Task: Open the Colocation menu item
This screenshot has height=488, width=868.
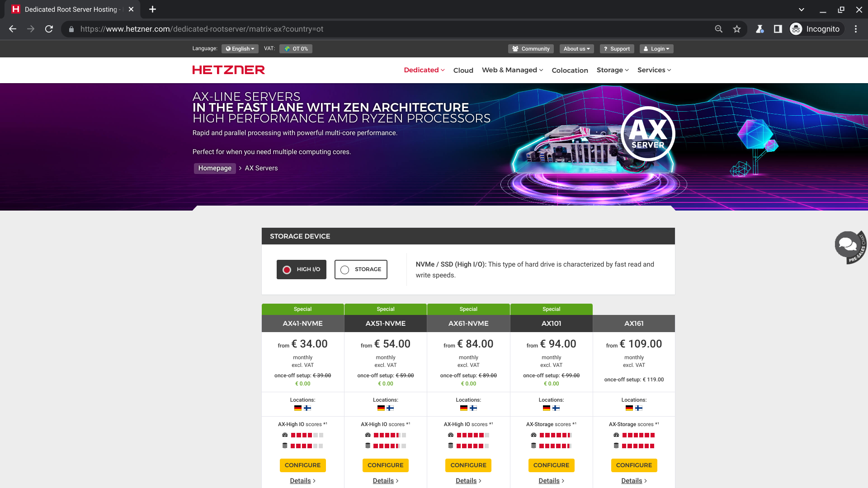Action: 570,70
